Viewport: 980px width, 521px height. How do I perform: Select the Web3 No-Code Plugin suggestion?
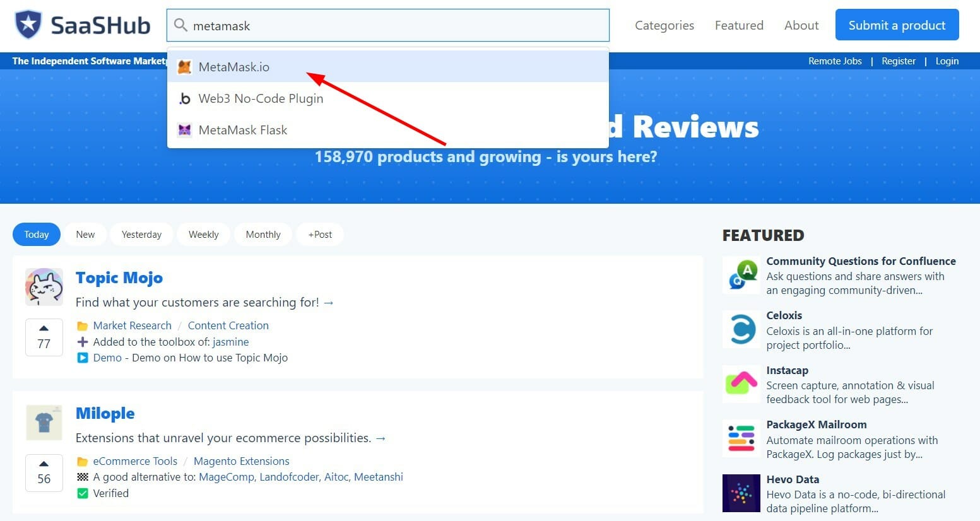tap(388, 98)
